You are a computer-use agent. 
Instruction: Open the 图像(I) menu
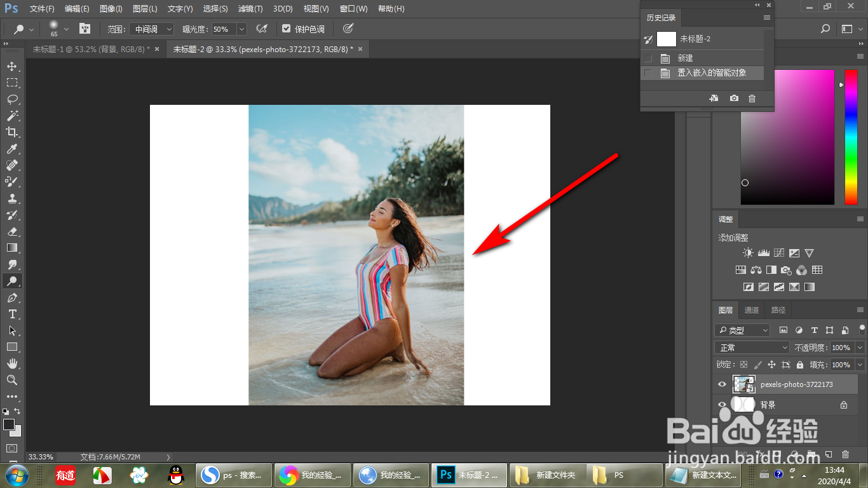pyautogui.click(x=111, y=9)
